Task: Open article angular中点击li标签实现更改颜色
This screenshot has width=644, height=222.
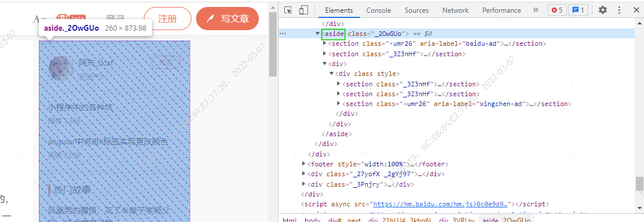Action: [x=108, y=142]
